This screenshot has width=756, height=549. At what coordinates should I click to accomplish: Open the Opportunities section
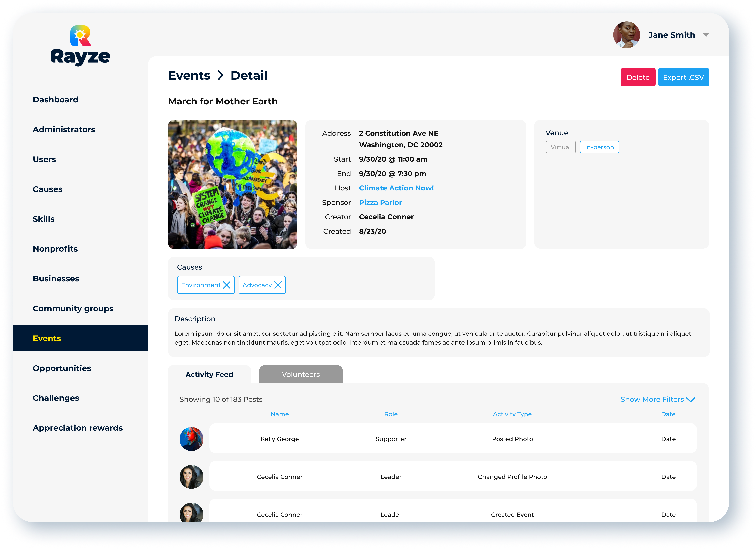tap(62, 368)
